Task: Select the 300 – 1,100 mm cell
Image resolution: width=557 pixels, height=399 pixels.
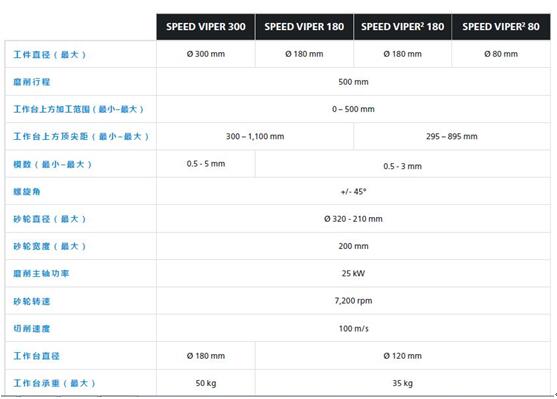Action: click(x=255, y=136)
